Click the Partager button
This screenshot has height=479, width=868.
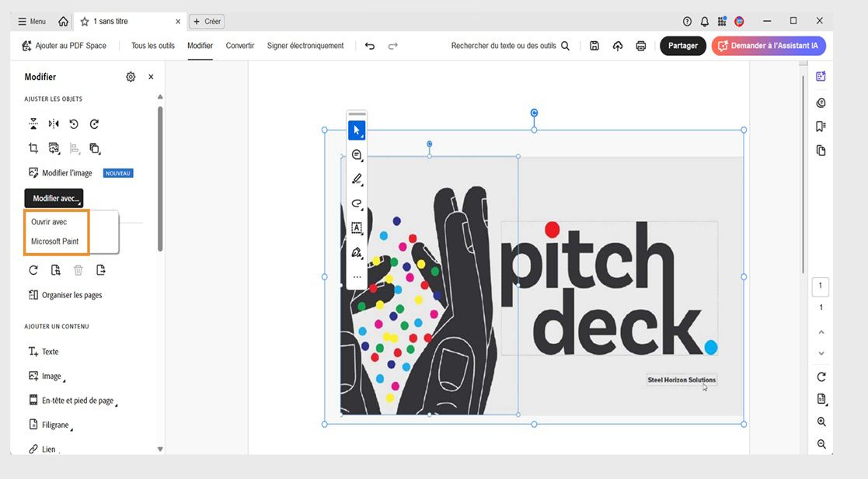click(x=682, y=45)
